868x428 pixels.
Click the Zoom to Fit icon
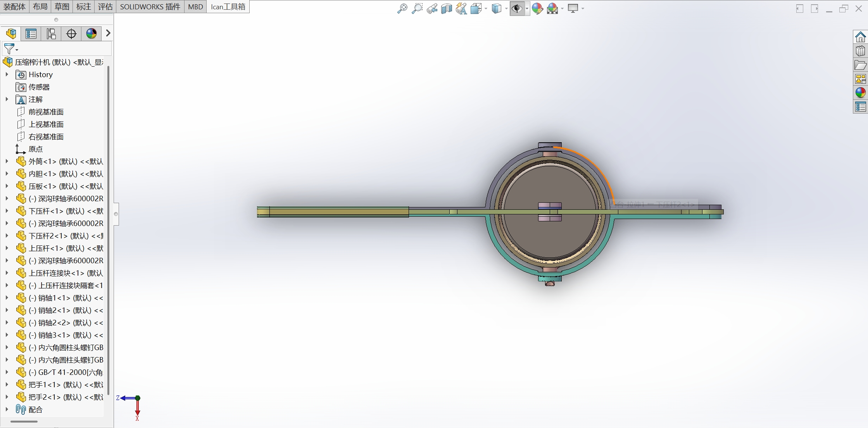click(x=402, y=8)
